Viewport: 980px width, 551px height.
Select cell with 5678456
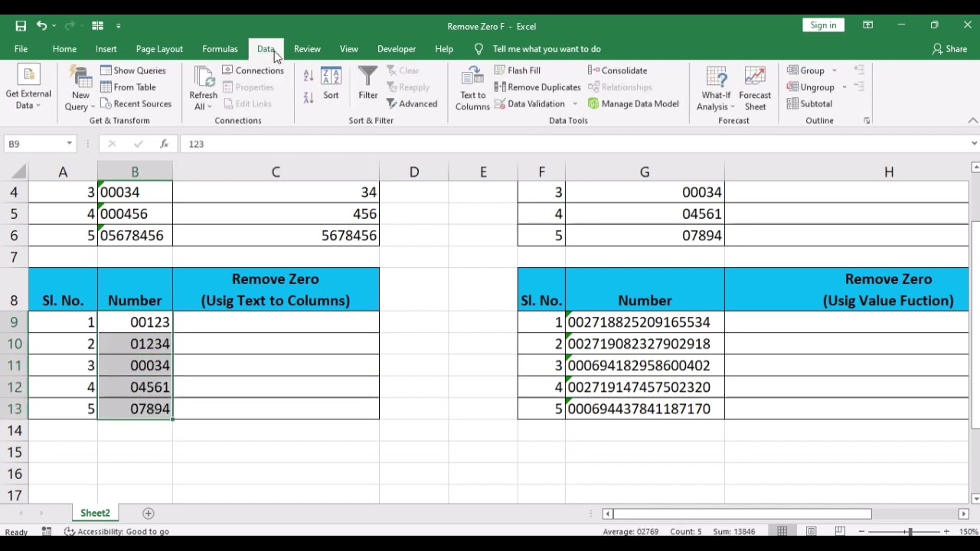click(x=276, y=236)
